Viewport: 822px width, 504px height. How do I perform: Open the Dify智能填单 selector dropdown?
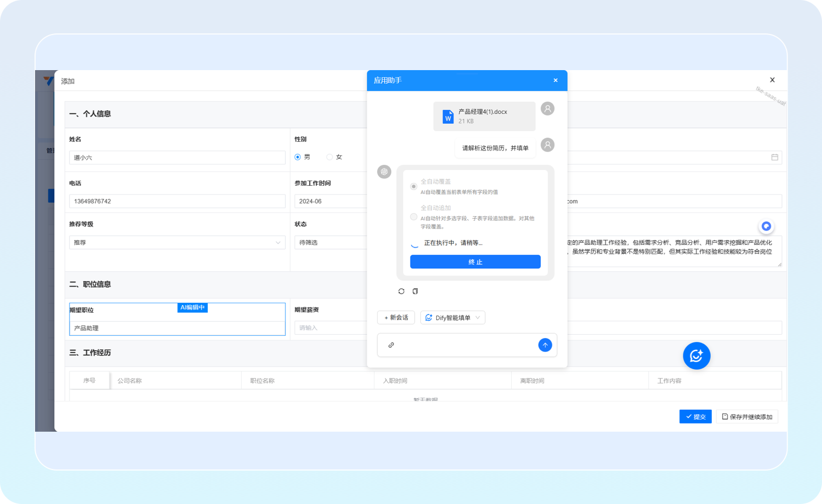(x=453, y=318)
